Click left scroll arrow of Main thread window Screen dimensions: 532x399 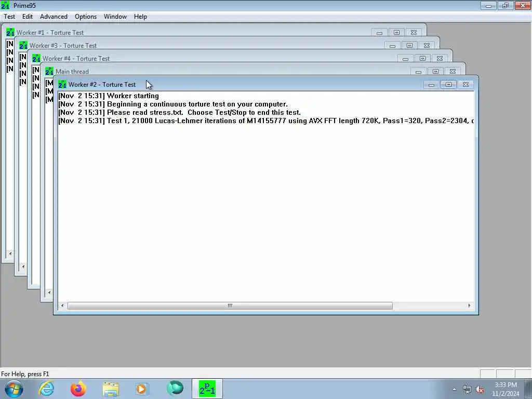point(49,292)
